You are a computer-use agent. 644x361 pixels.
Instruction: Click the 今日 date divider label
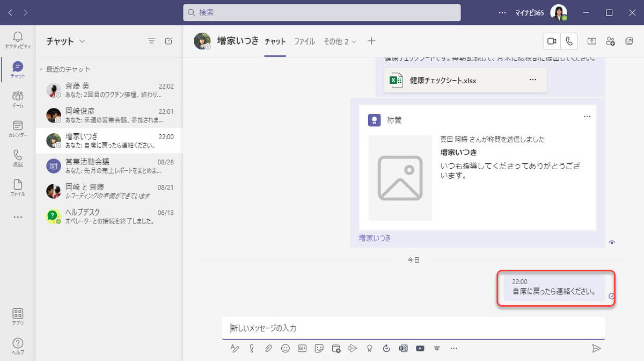[x=413, y=259]
